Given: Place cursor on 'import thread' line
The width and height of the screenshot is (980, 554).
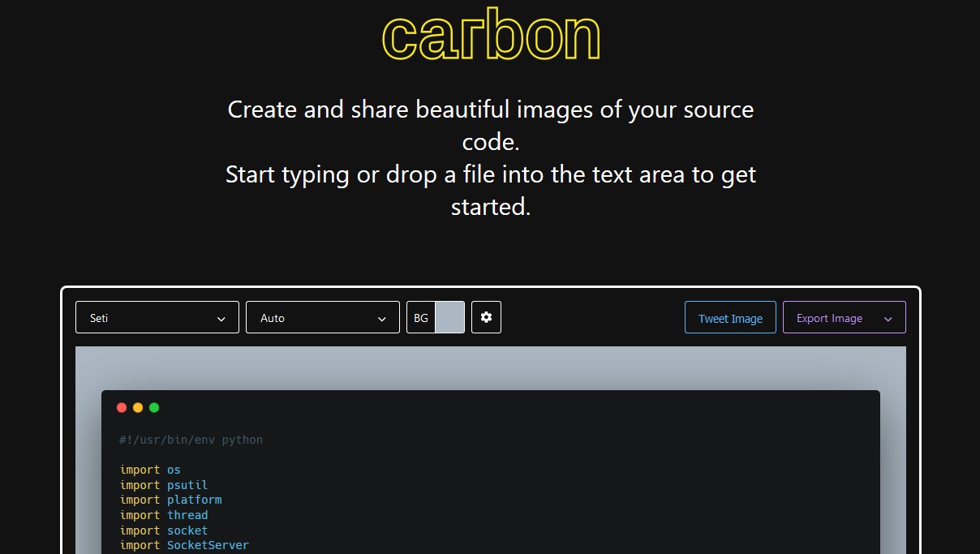Looking at the screenshot, I should tap(164, 515).
